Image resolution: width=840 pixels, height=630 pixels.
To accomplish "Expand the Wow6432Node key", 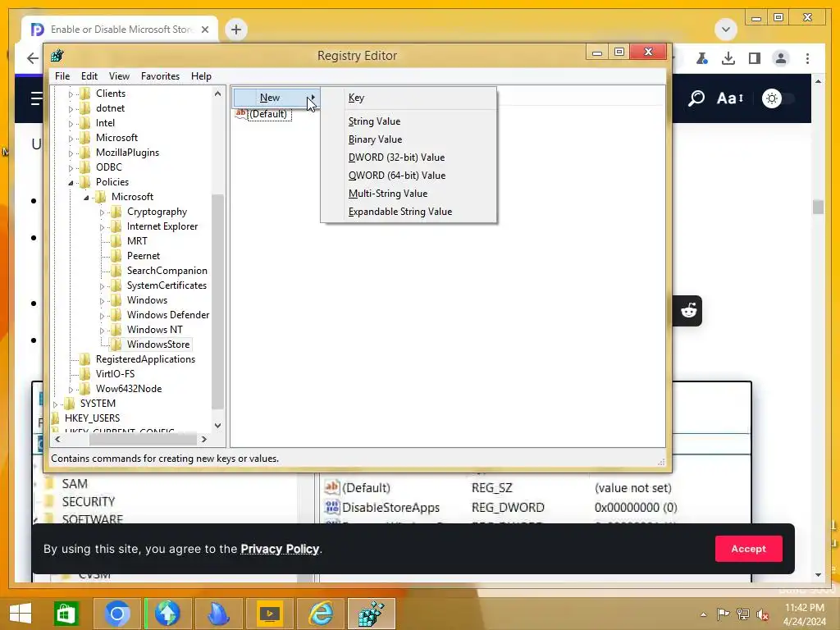I will 71,390.
